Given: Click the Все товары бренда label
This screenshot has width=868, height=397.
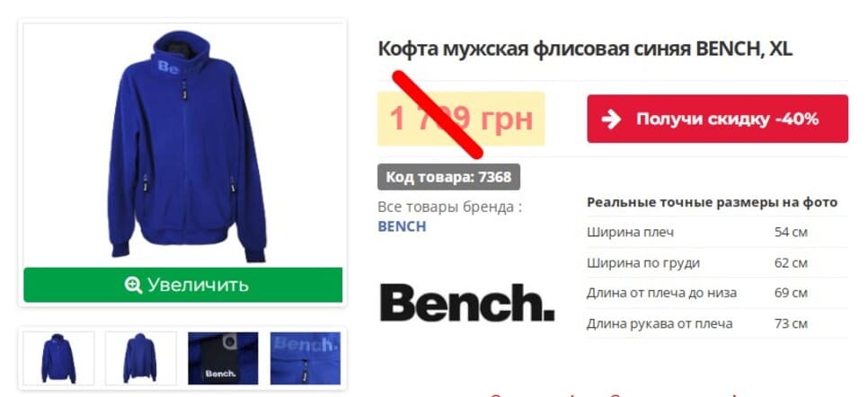Looking at the screenshot, I should (449, 207).
